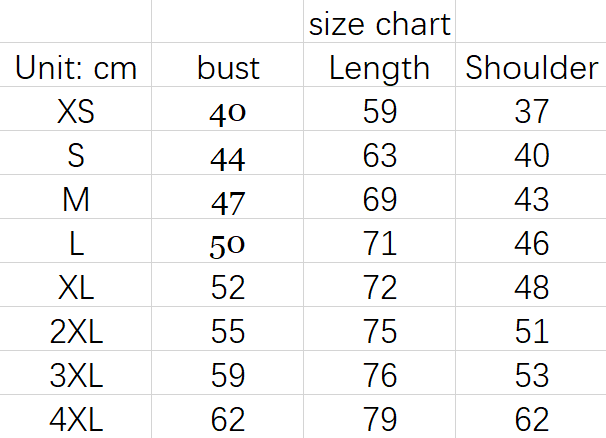Select the XL size row label
The width and height of the screenshot is (606, 438).
tap(76, 287)
